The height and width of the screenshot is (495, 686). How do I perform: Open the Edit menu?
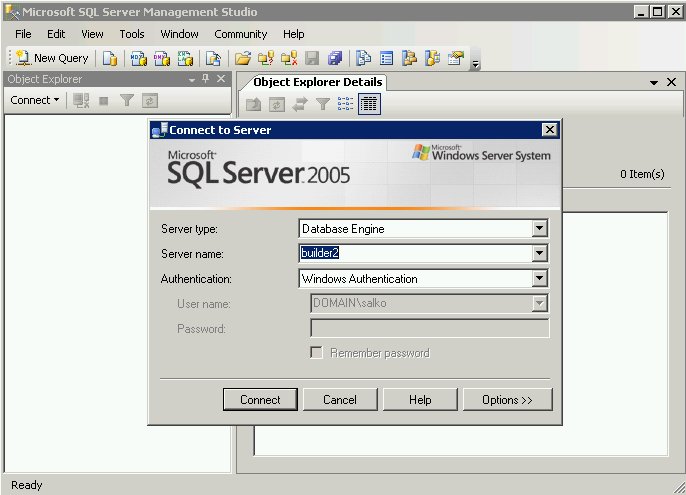[56, 34]
